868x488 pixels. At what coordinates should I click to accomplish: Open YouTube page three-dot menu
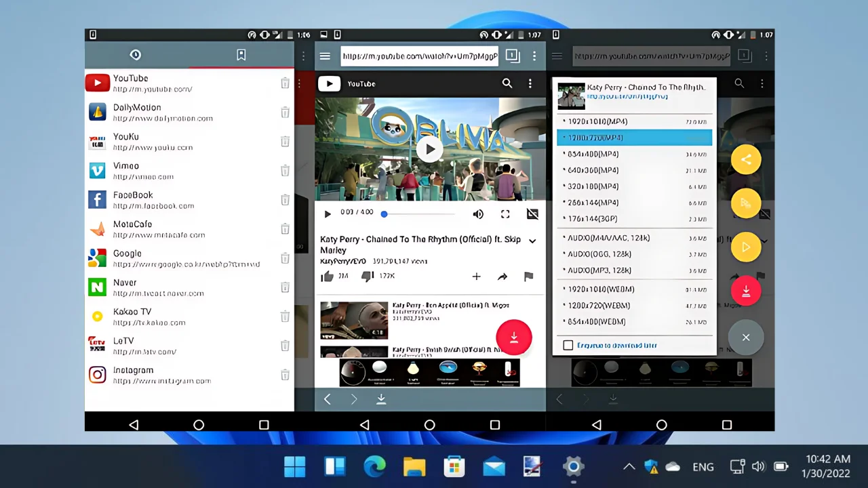(530, 83)
